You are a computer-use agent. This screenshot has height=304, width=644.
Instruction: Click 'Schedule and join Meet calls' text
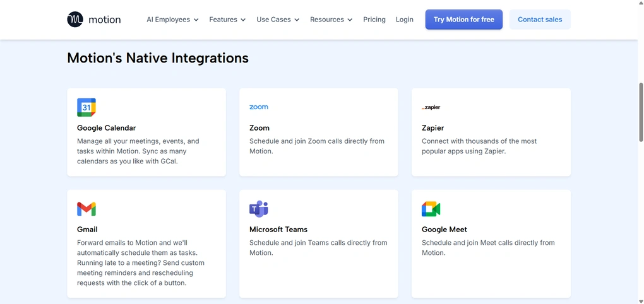coord(488,247)
